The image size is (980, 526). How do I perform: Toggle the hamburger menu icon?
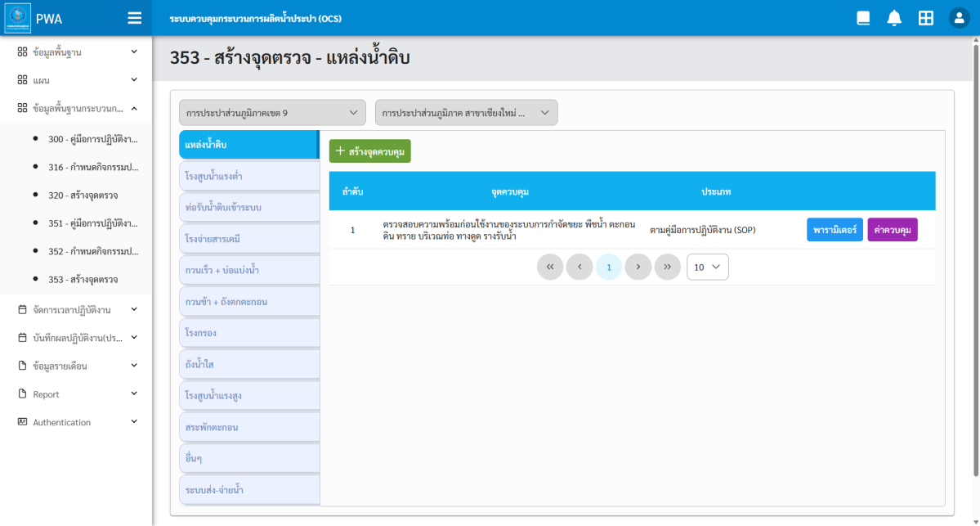(134, 18)
